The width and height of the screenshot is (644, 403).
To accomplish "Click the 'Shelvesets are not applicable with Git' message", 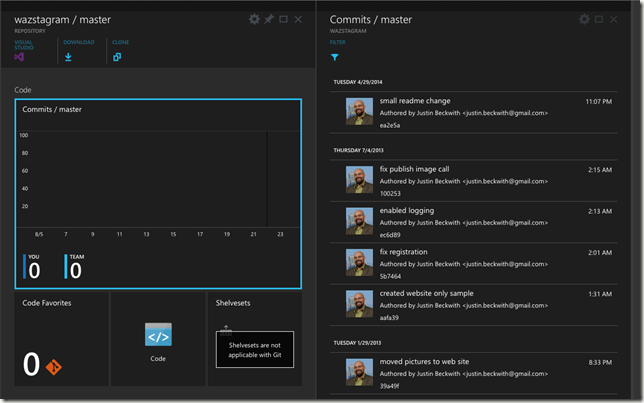I will click(x=255, y=350).
